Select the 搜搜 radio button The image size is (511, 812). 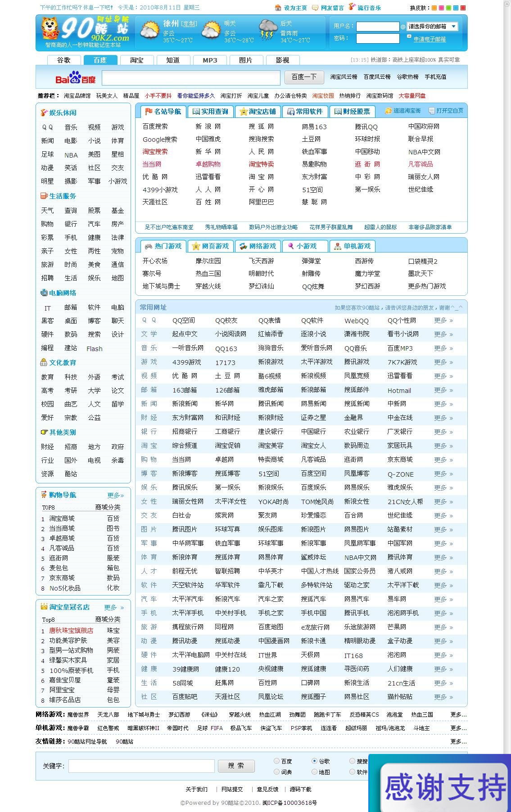tap(352, 761)
